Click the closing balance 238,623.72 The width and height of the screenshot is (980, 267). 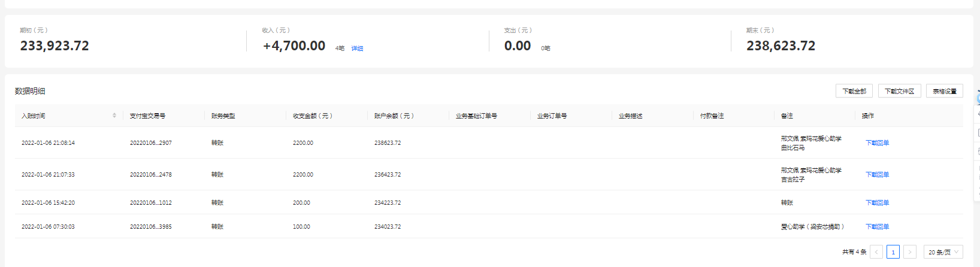(x=781, y=45)
